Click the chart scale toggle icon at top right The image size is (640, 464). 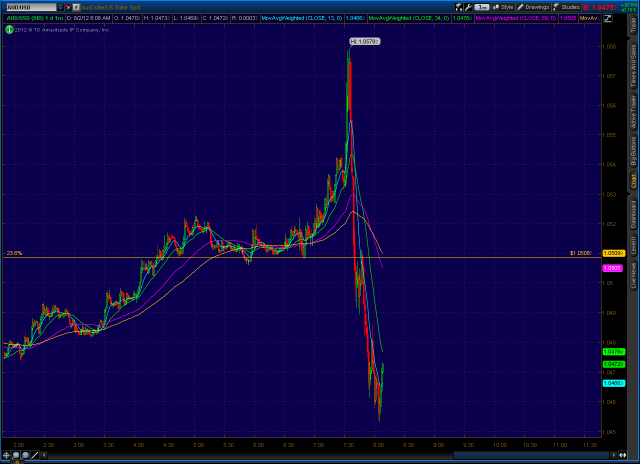pos(607,18)
